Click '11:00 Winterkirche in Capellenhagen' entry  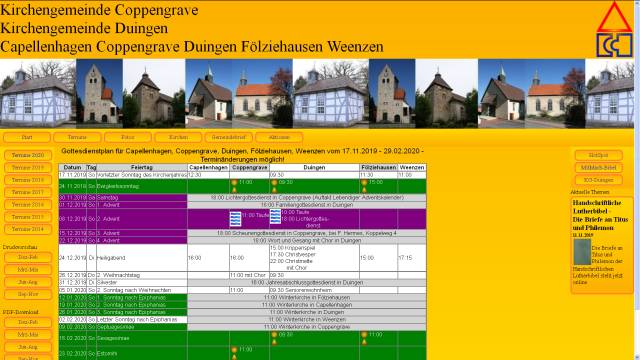click(x=307, y=304)
